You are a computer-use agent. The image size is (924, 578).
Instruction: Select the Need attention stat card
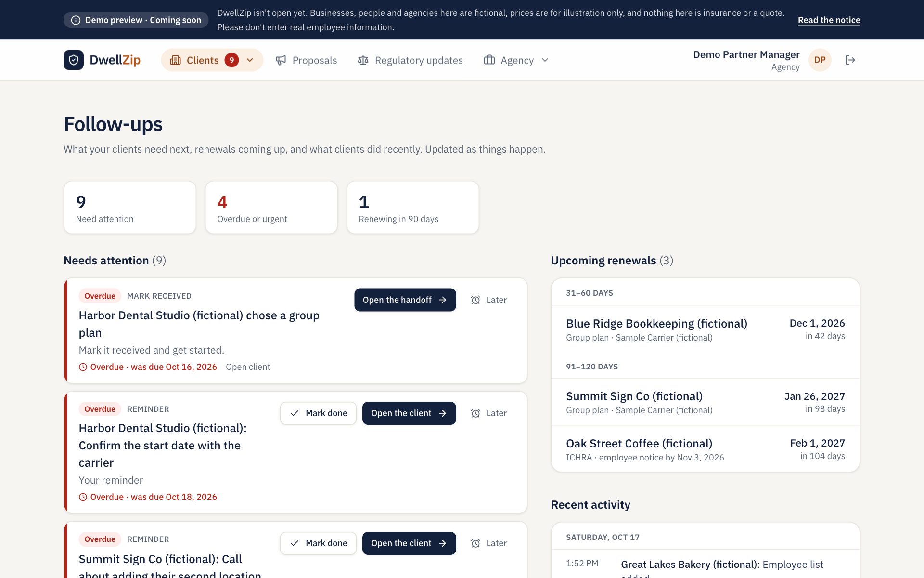point(130,208)
